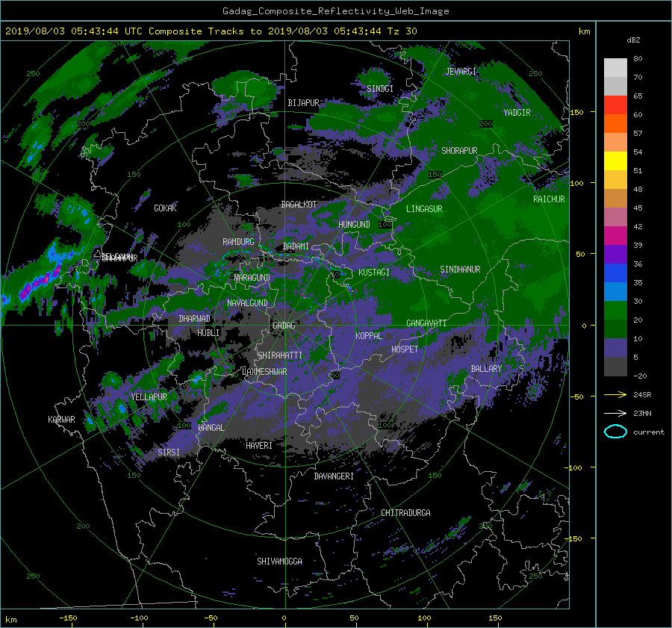This screenshot has width=672, height=628.
Task: Pick the bright green 20 dBZ swatch
Action: (x=615, y=311)
